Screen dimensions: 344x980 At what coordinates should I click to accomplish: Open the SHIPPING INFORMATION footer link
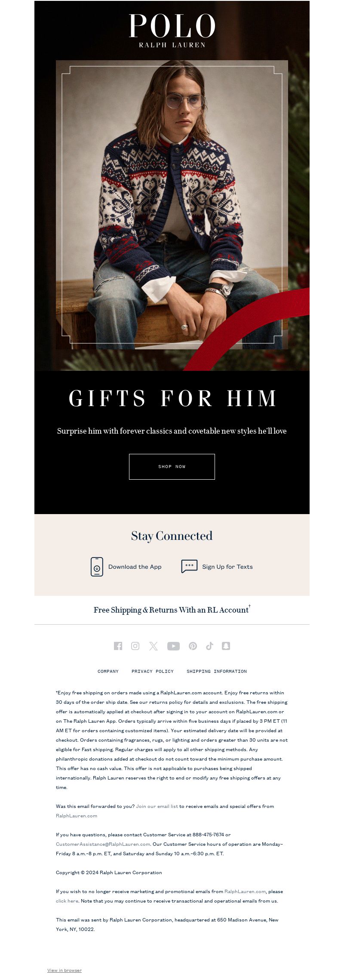coord(217,671)
